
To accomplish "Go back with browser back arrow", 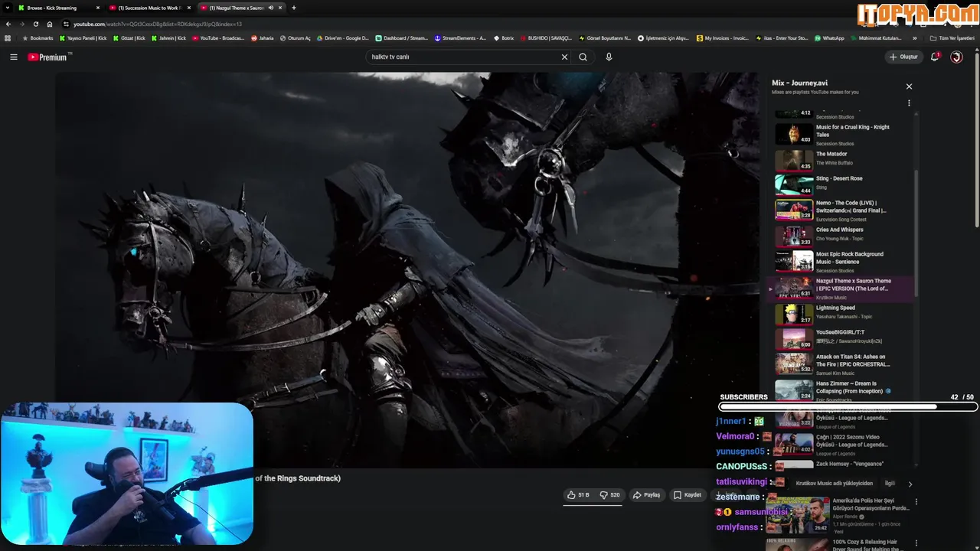I will (x=8, y=24).
